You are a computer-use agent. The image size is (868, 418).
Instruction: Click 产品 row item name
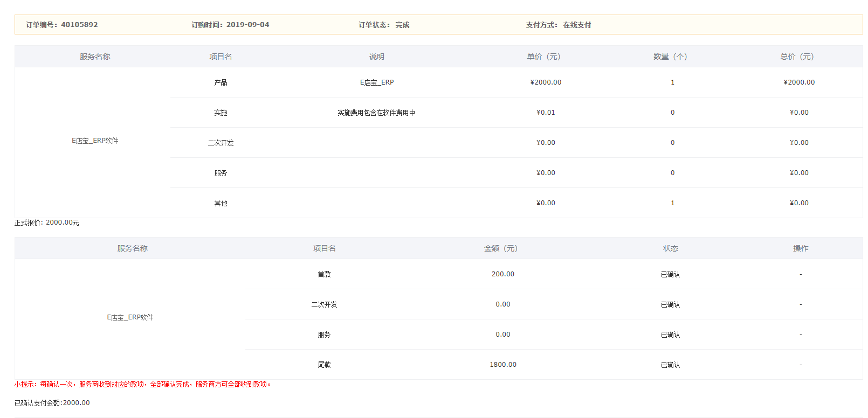(221, 82)
